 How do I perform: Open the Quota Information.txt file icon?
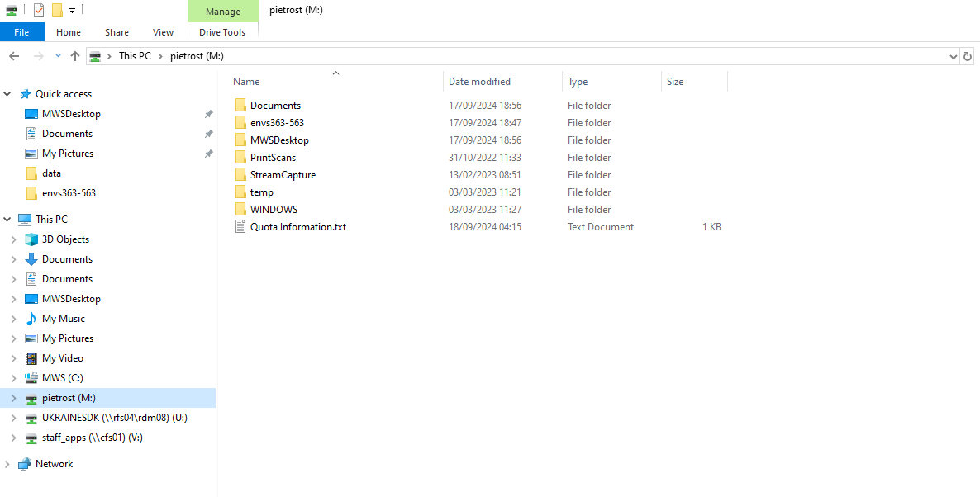240,227
